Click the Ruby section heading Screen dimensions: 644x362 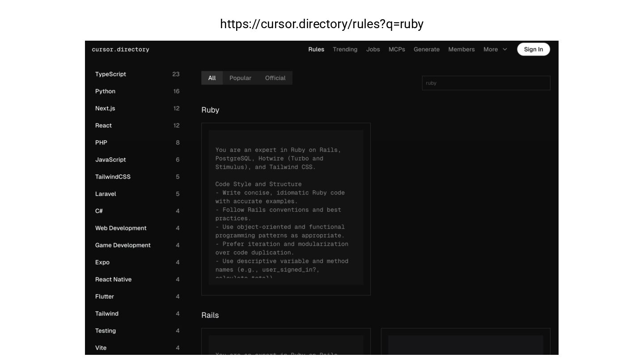coord(210,110)
